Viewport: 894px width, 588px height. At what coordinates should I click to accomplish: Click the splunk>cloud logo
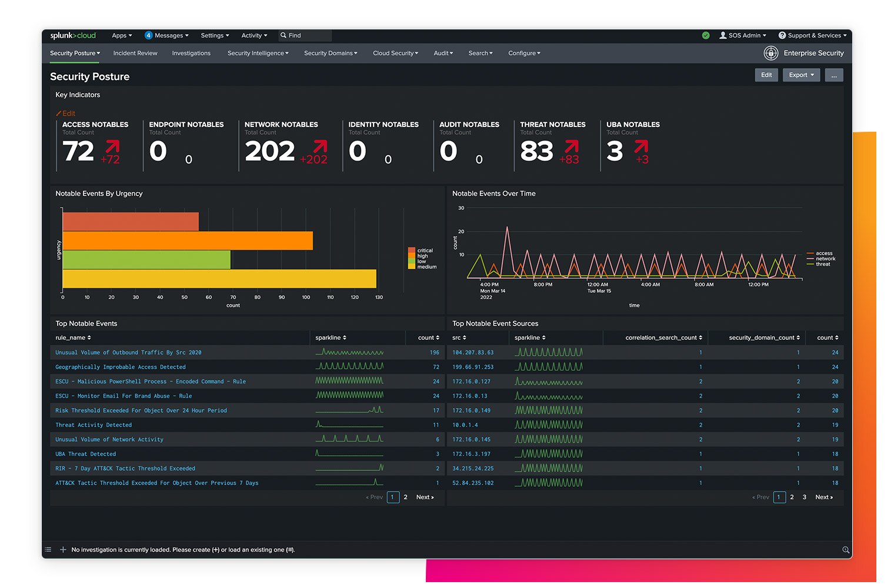73,35
